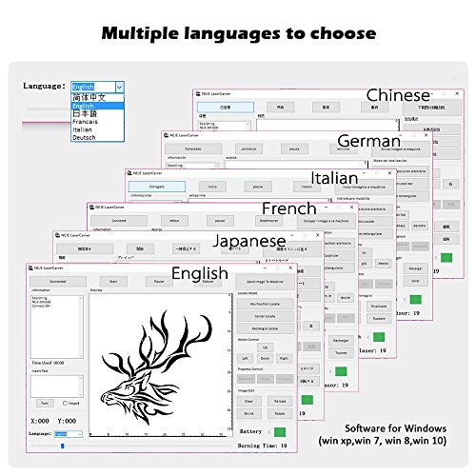Move laser Down in English window

point(265,359)
